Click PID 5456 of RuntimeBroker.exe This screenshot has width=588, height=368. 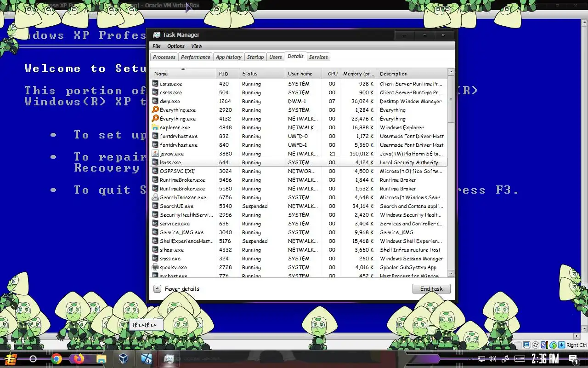(x=225, y=180)
